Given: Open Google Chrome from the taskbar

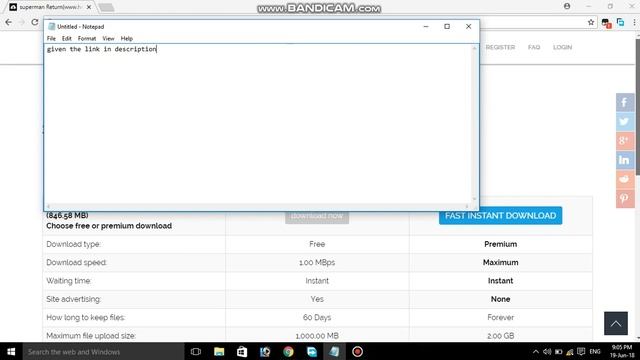Looking at the screenshot, I should (288, 351).
